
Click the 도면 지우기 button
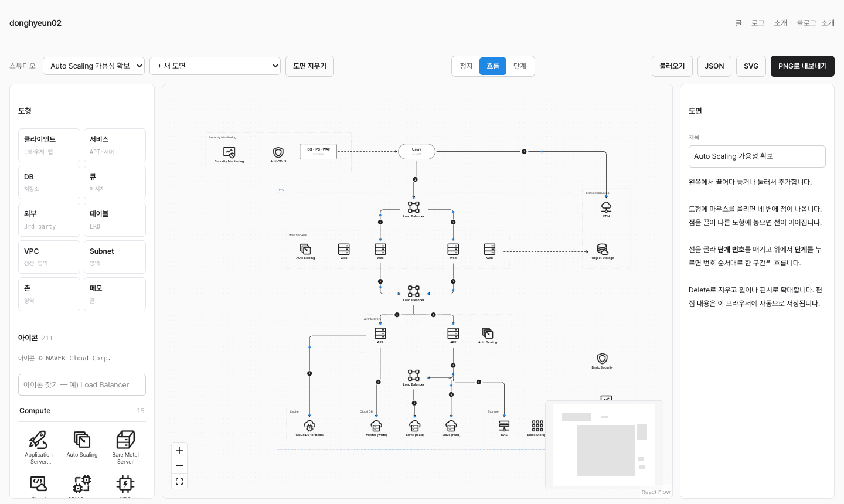click(x=309, y=66)
